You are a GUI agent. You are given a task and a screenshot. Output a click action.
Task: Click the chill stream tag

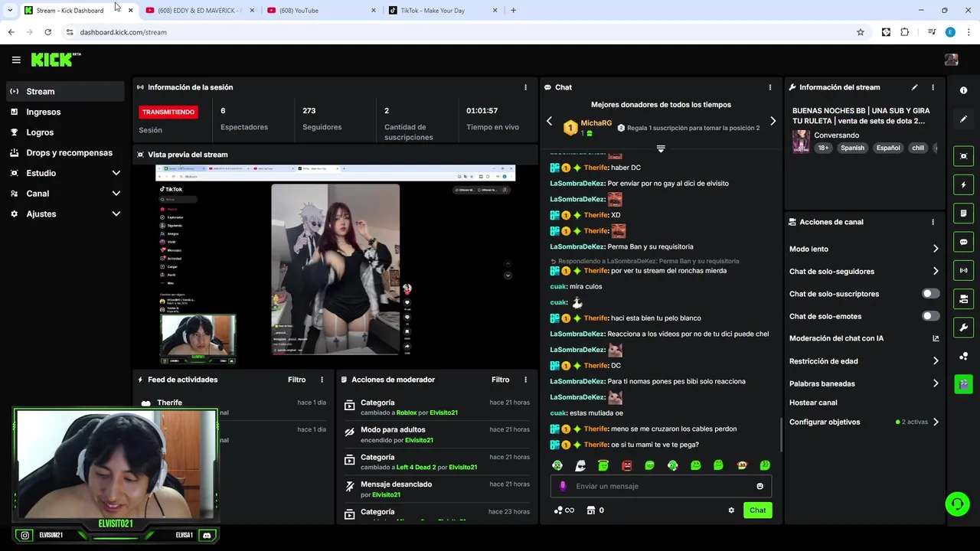918,148
